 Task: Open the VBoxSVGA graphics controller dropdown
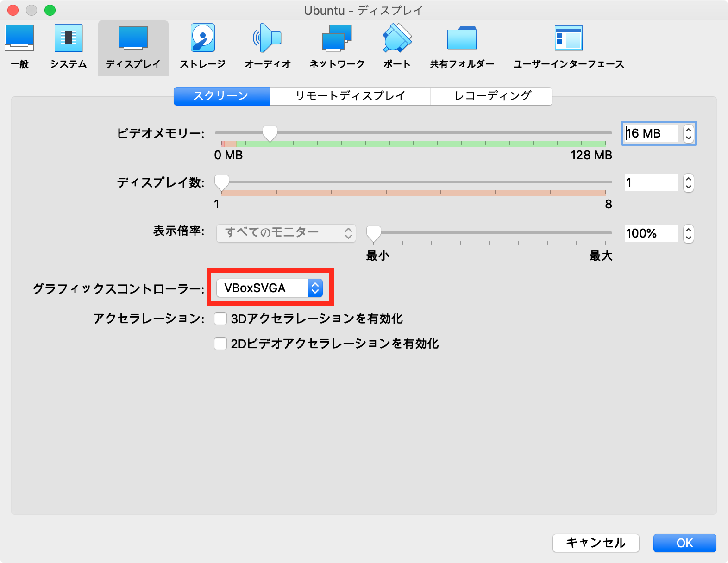click(270, 288)
